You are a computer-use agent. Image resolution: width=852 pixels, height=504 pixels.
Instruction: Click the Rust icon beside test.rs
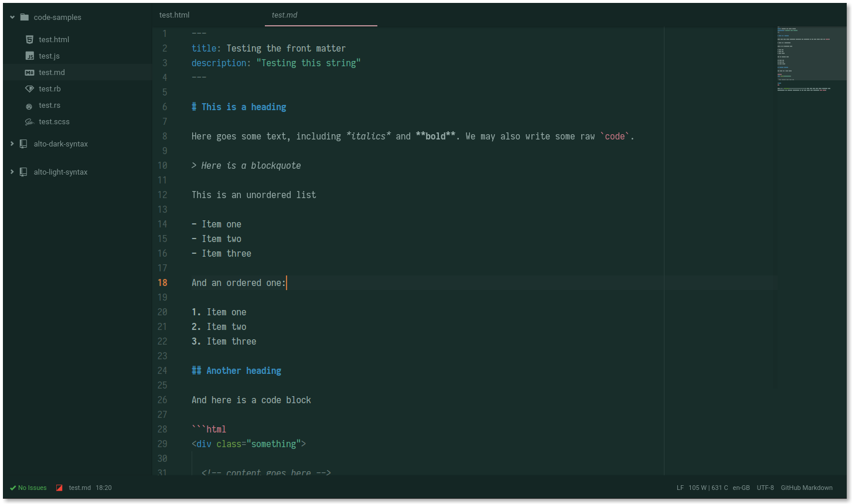(x=29, y=106)
